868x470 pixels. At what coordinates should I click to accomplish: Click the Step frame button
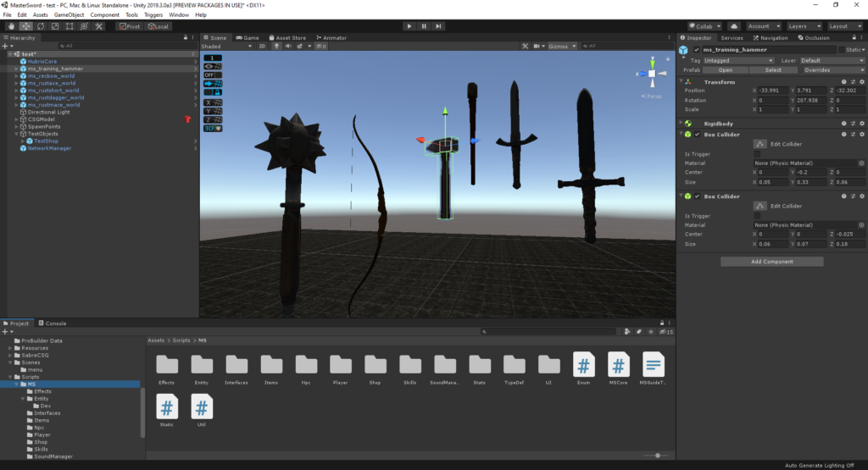438,26
